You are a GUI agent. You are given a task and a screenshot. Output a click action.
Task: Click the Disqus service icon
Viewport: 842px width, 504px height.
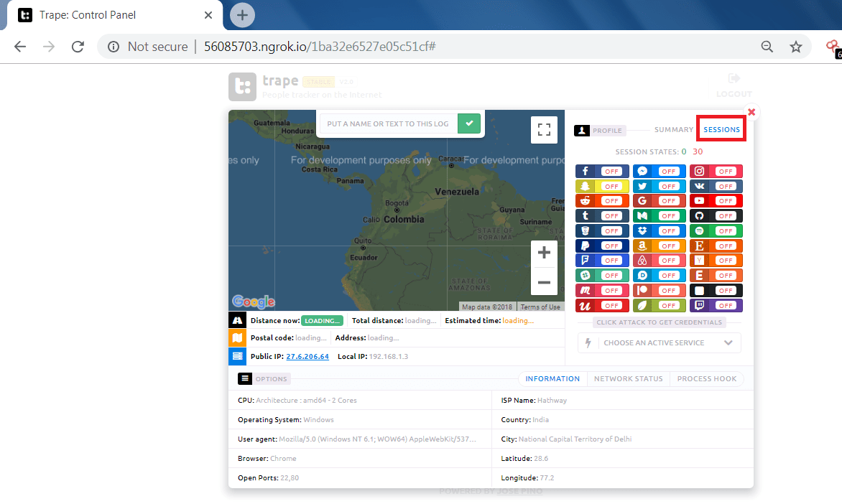(642, 276)
